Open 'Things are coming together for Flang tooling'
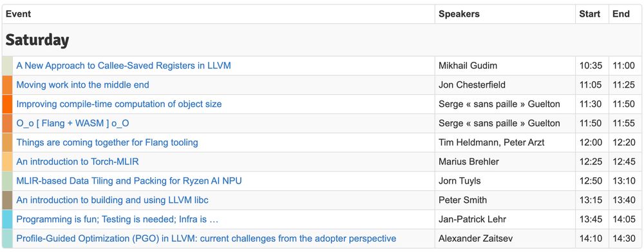Screen dimensions: 644x252 point(107,142)
